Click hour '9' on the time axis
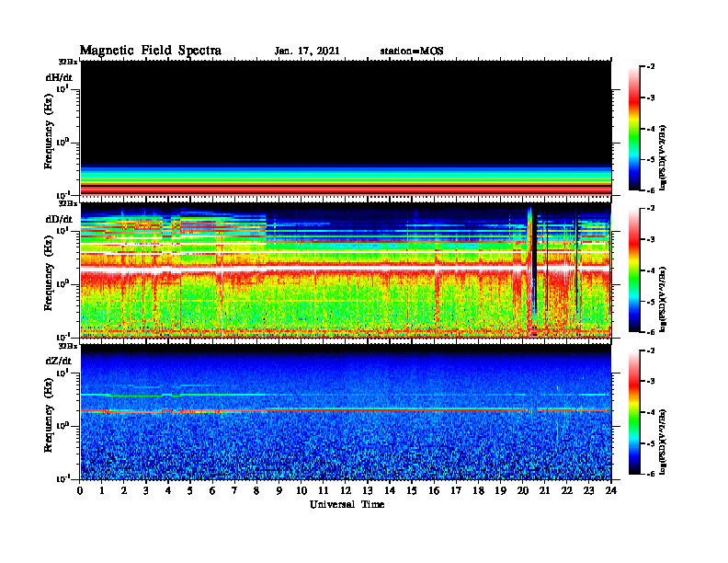Screen dimensions: 728x563 point(279,491)
